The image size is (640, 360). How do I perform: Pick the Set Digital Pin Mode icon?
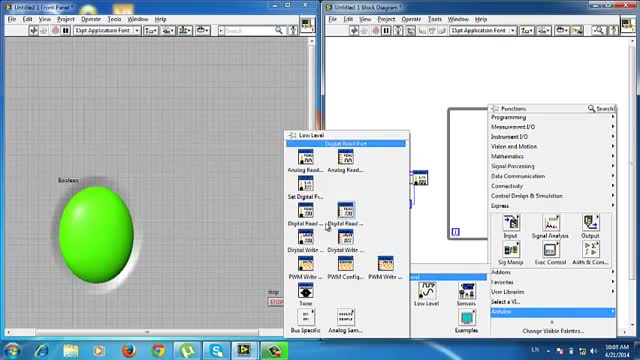(305, 184)
